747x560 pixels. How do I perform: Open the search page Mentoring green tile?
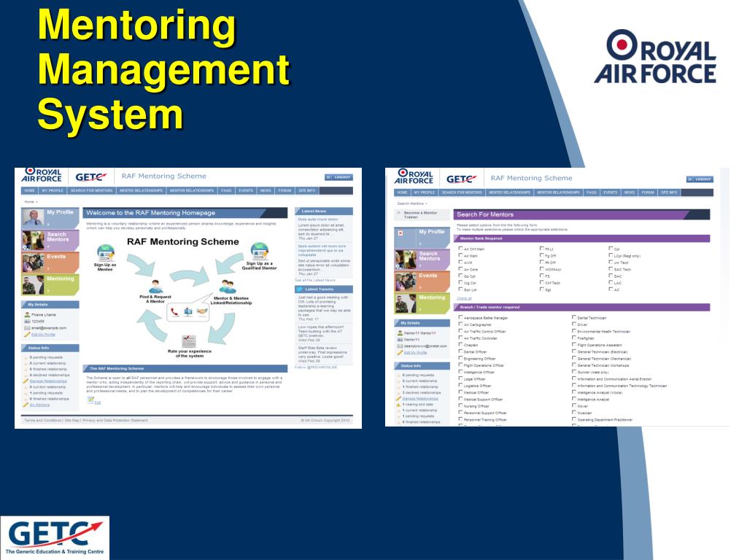pyautogui.click(x=422, y=303)
